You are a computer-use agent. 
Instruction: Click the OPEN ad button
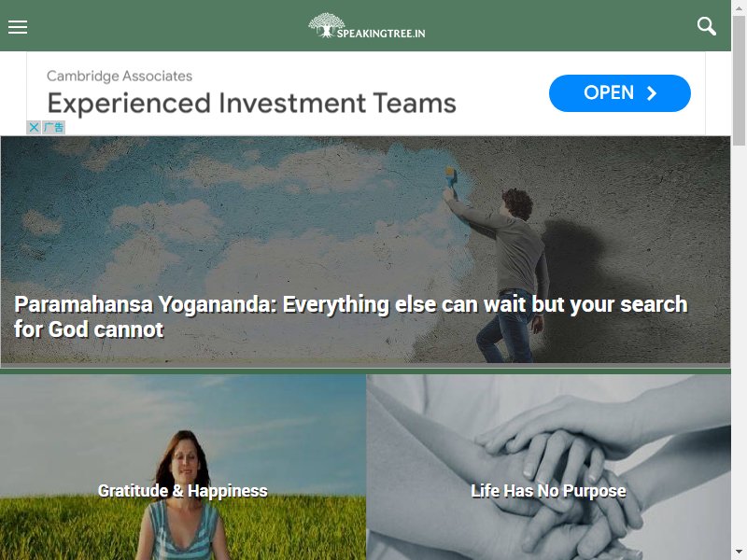coord(619,92)
